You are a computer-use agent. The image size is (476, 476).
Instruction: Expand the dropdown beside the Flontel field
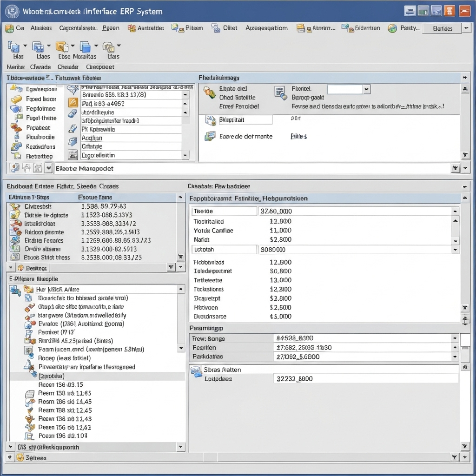tap(366, 89)
